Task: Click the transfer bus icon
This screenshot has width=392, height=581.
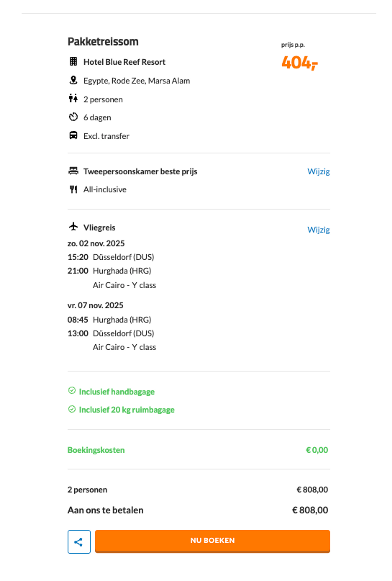Action: point(73,135)
